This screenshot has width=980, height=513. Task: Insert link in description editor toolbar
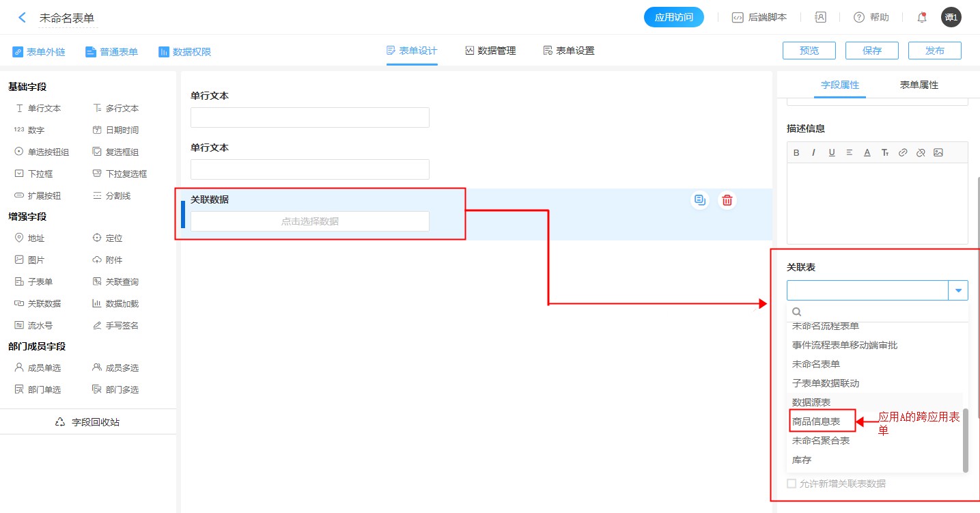[x=903, y=153]
